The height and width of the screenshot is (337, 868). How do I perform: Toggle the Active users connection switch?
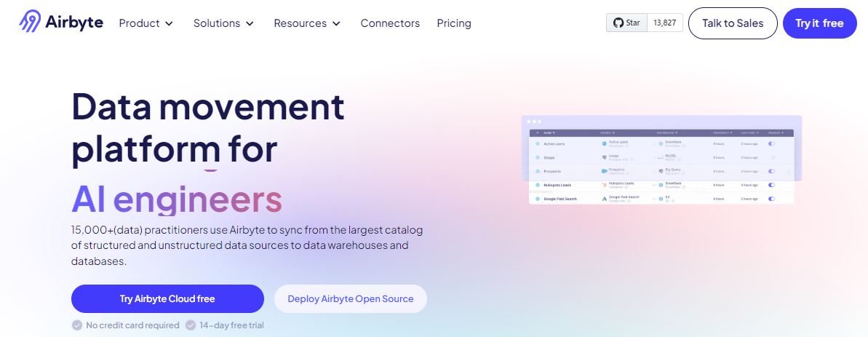click(772, 144)
